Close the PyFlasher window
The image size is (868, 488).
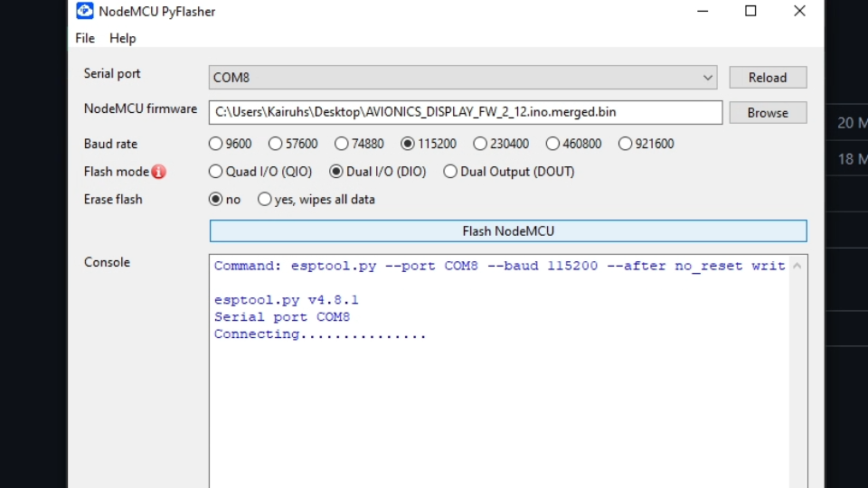pyautogui.click(x=799, y=11)
